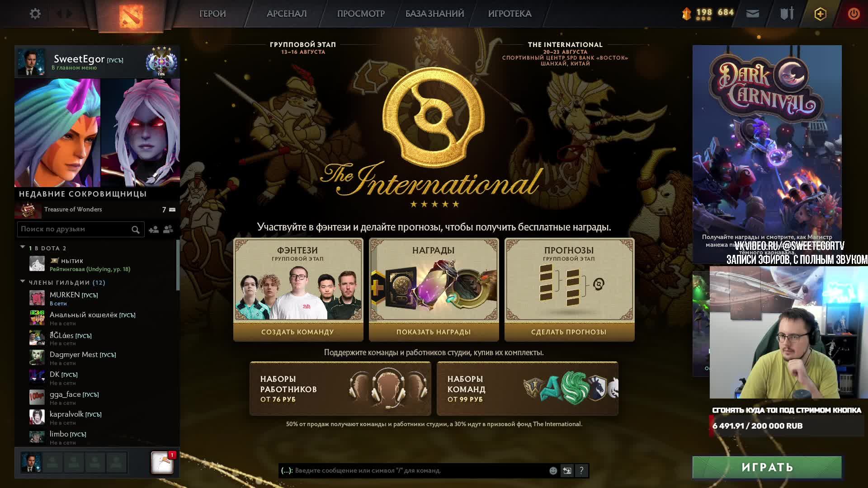Click the blue-haired hero portrait

tap(57, 133)
